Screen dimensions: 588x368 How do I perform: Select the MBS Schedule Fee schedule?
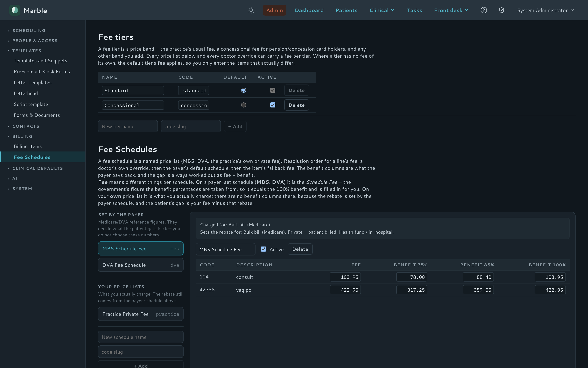coord(141,248)
